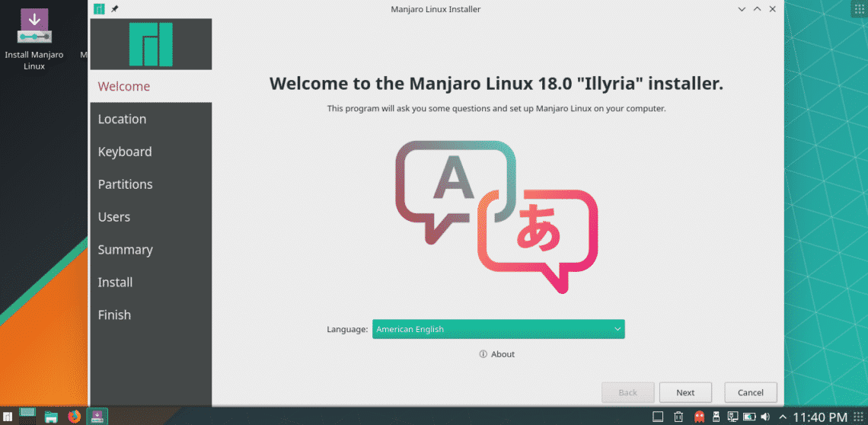The image size is (868, 425).
Task: Open the virtual desktop pager in taskbar
Action: pyautogui.click(x=27, y=414)
